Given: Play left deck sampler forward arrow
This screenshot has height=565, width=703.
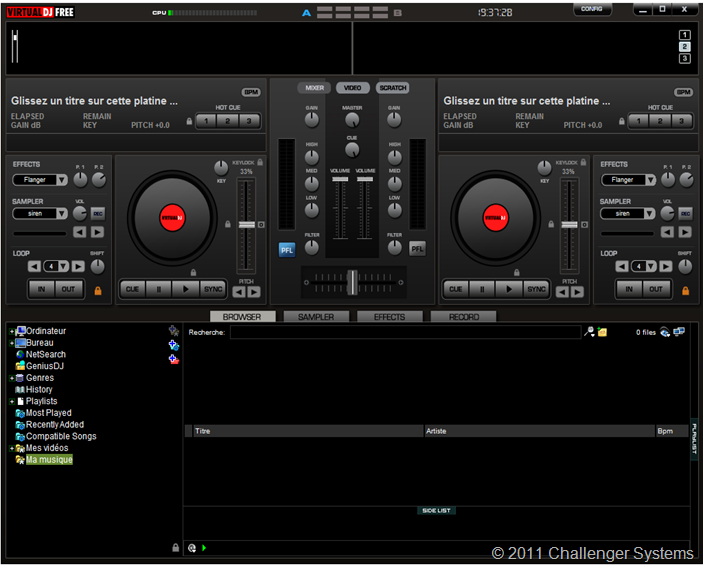Looking at the screenshot, I should coord(97,232).
